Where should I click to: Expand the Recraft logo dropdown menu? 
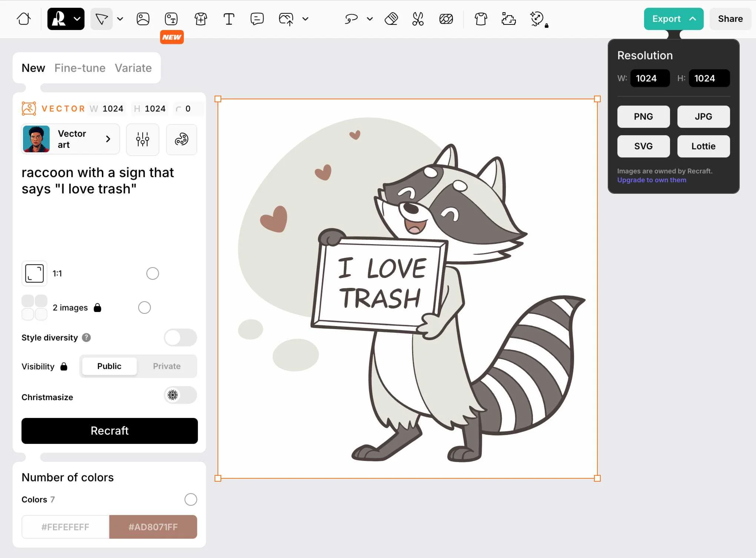[x=77, y=19]
